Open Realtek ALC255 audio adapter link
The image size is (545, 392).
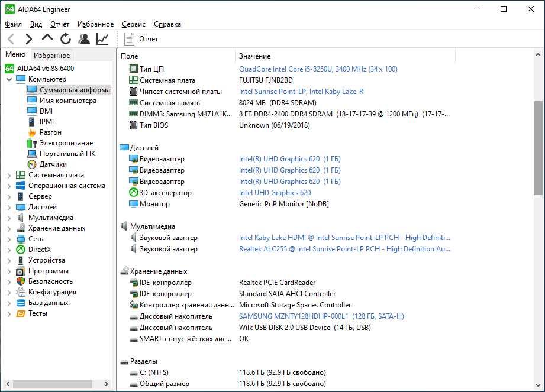(x=344, y=248)
